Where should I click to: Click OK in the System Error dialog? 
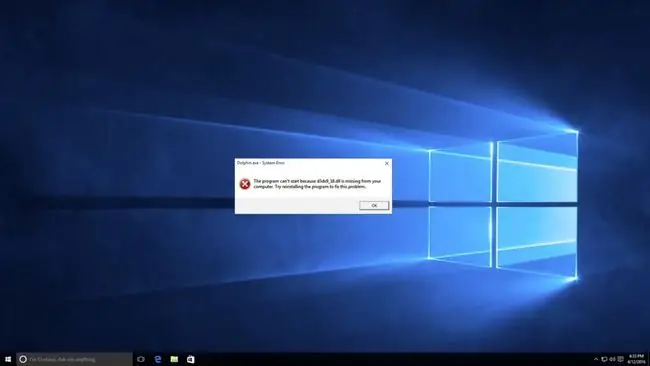[374, 205]
